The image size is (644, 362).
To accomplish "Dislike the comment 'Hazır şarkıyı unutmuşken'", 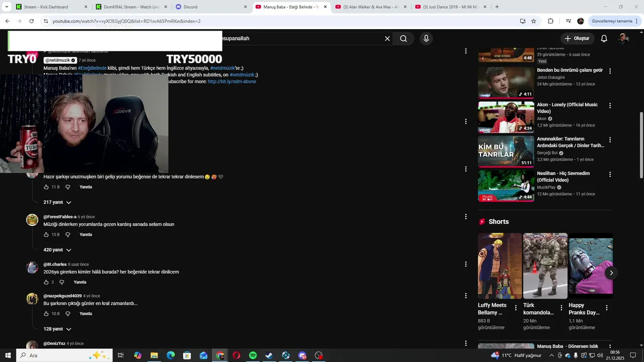I will (68, 187).
